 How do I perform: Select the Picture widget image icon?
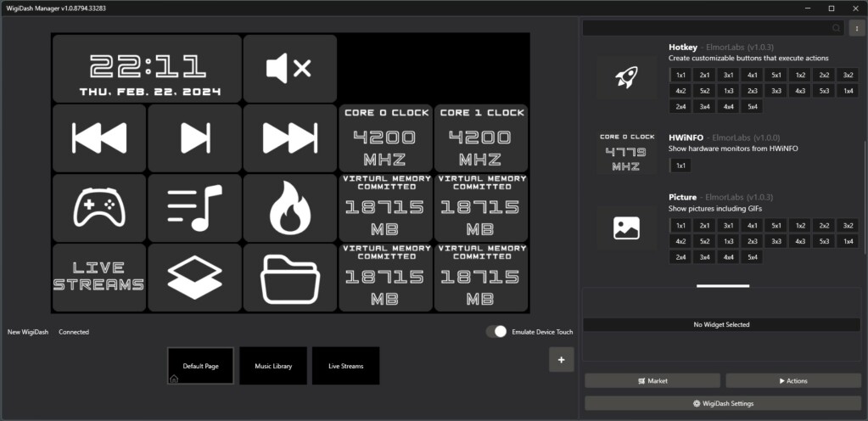[626, 227]
